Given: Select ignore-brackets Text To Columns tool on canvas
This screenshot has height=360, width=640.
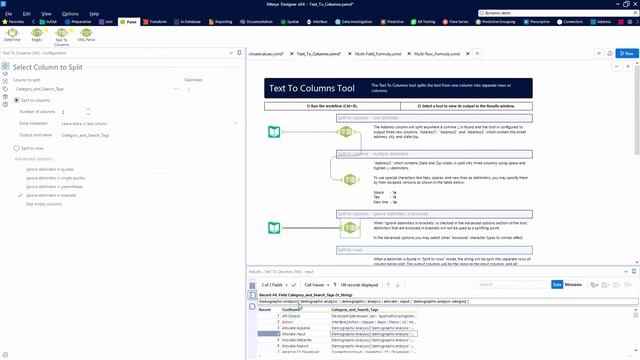Looking at the screenshot, I should click(350, 228).
